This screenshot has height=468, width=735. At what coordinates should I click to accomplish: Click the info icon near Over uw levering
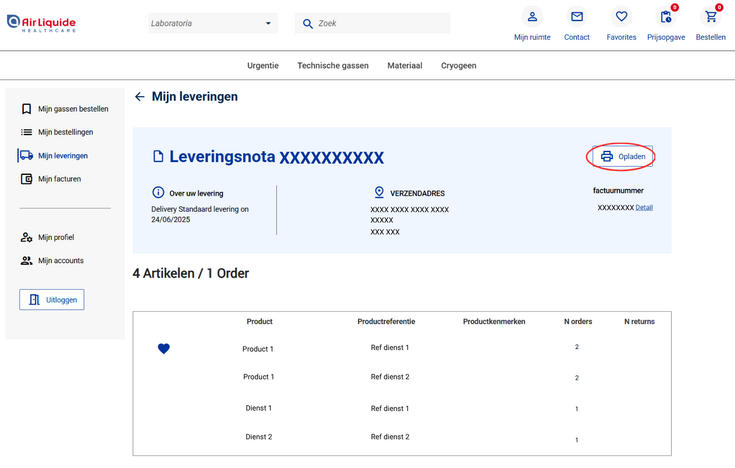coord(158,192)
